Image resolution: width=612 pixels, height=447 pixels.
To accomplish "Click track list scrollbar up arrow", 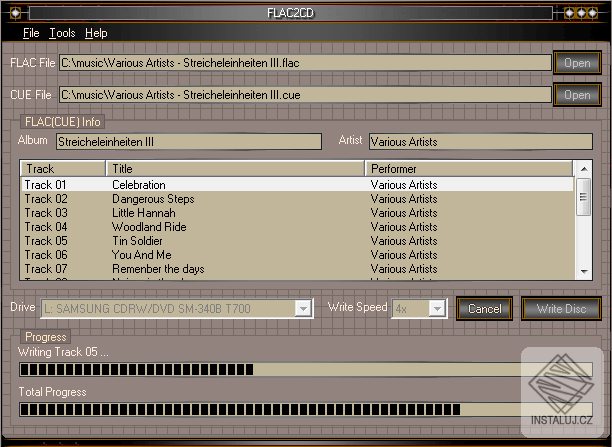I will point(584,169).
